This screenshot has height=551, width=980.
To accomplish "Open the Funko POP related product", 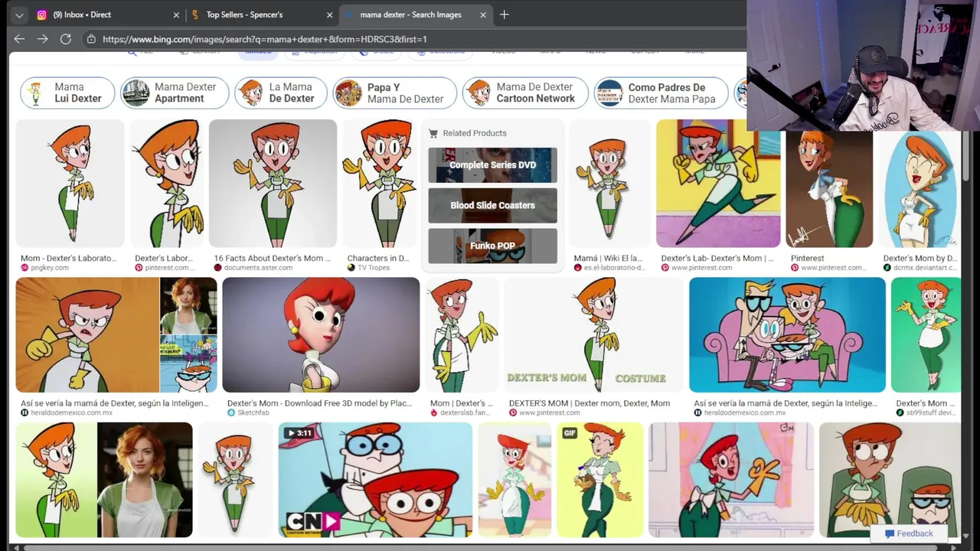I will tap(492, 246).
